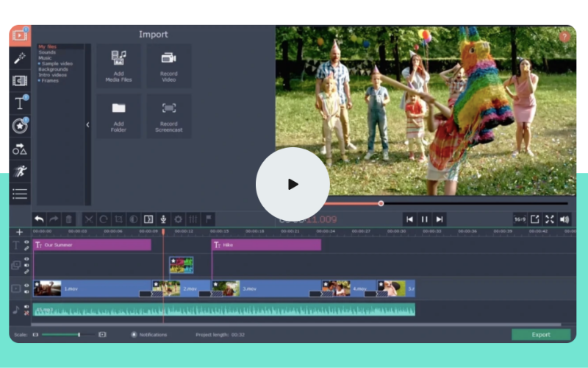Click the Split scissors tool
This screenshot has height=368, width=588.
[89, 219]
